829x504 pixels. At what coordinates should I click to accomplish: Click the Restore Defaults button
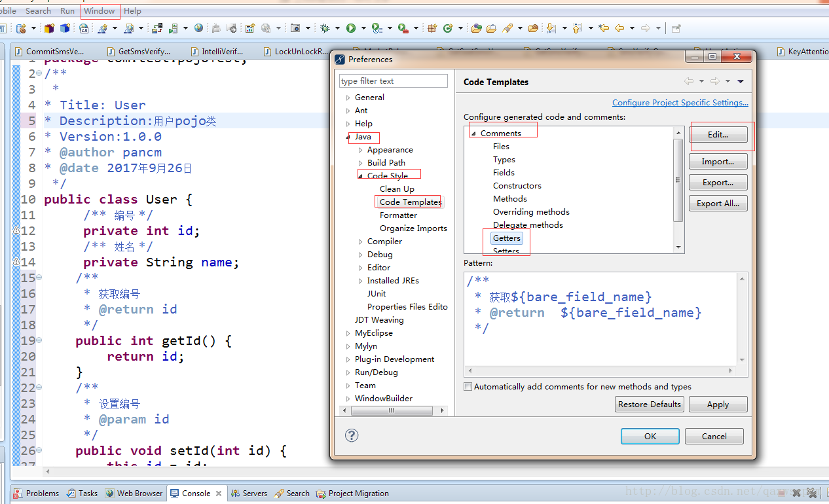click(x=650, y=405)
